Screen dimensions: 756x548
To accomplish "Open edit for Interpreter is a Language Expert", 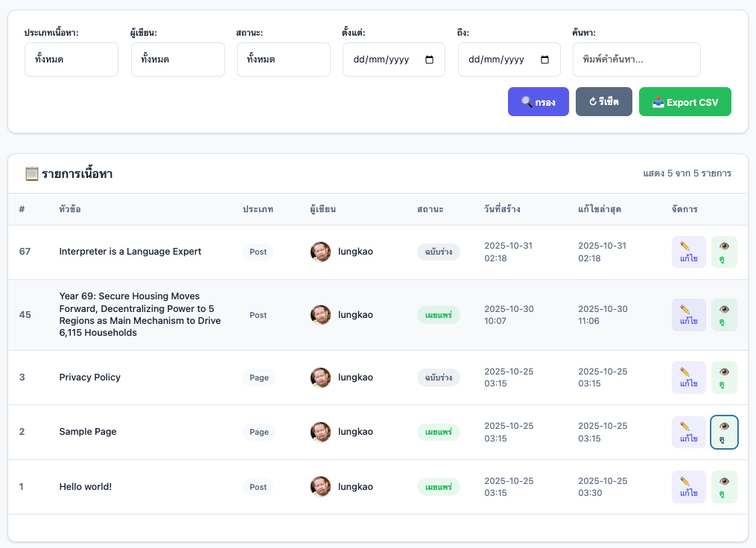I will (688, 252).
